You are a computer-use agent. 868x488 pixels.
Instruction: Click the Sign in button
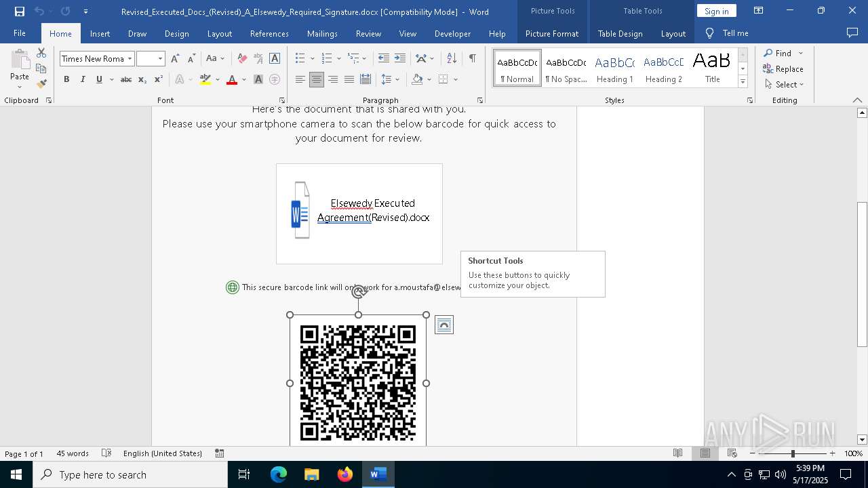[x=716, y=11]
